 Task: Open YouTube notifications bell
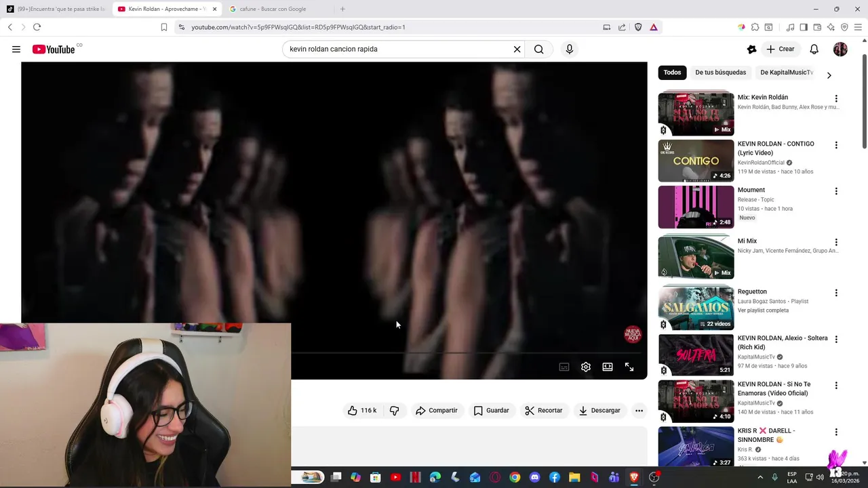click(x=814, y=49)
